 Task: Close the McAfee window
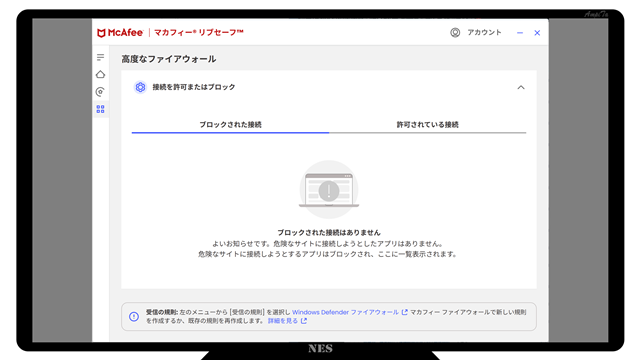tap(537, 33)
